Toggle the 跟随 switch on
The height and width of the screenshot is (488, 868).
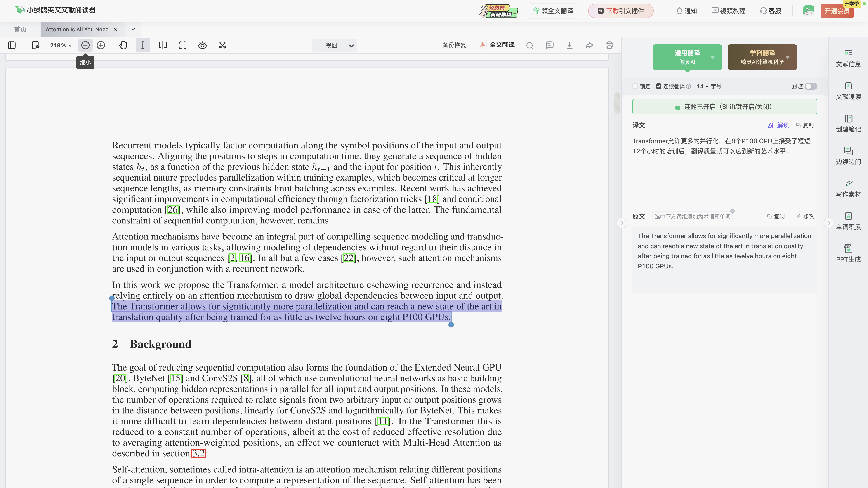811,86
